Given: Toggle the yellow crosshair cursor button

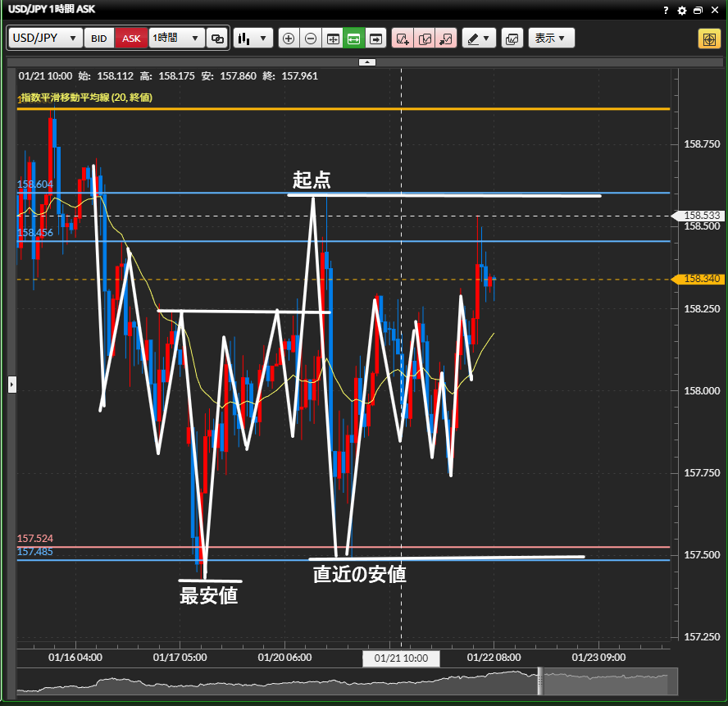Looking at the screenshot, I should 708,39.
